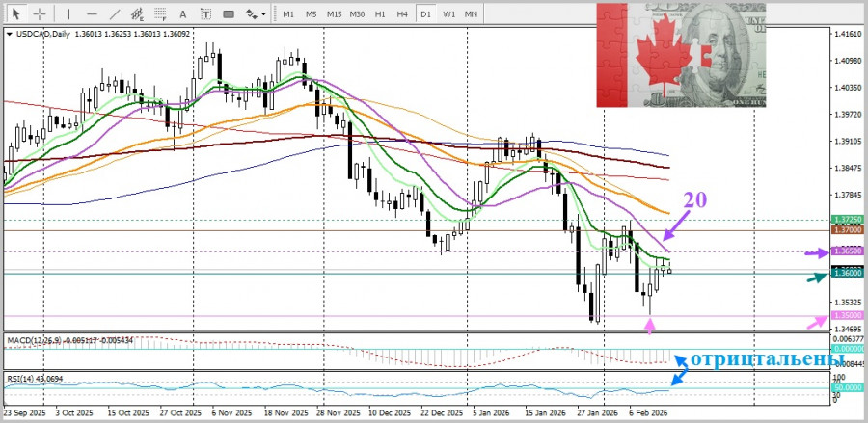Select the cursor arrow tool
This screenshot has height=423, width=868.
(15, 14)
